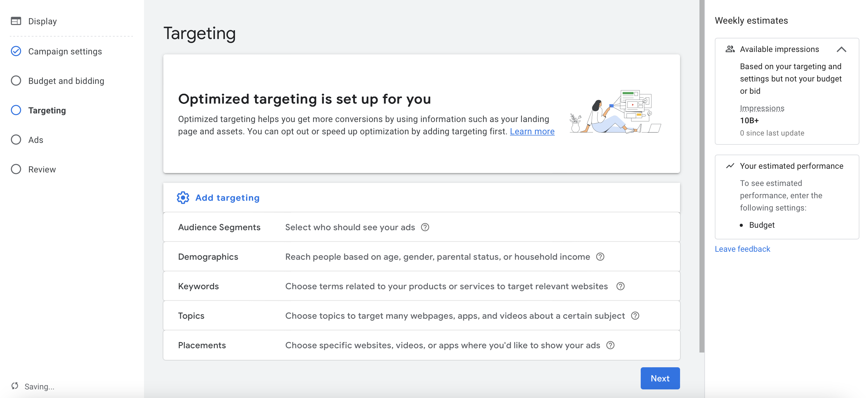
Task: Select the Targeting step label
Action: coord(47,110)
